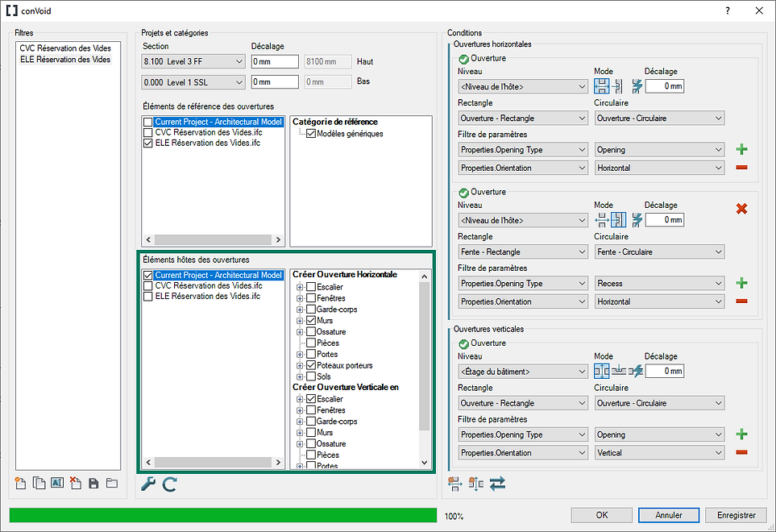
Task: Expand the Garde-corps node under Créer Ouverture Horizontale
Action: pos(300,310)
